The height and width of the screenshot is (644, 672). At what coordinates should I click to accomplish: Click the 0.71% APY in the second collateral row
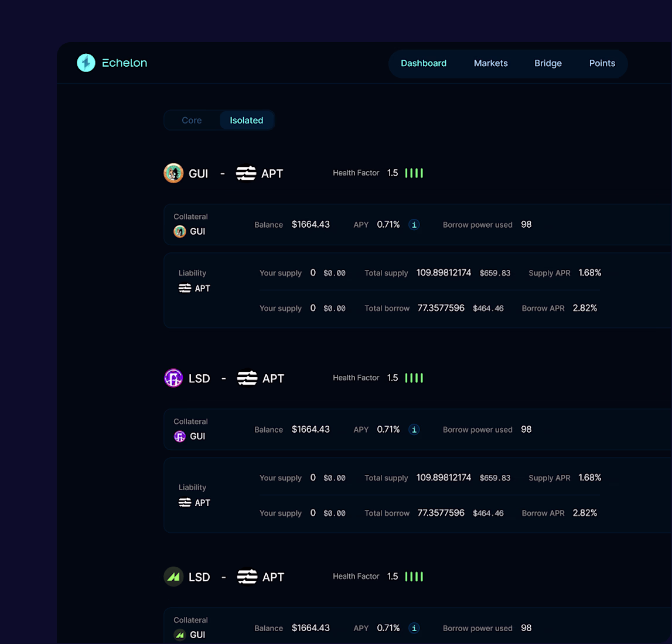[388, 429]
